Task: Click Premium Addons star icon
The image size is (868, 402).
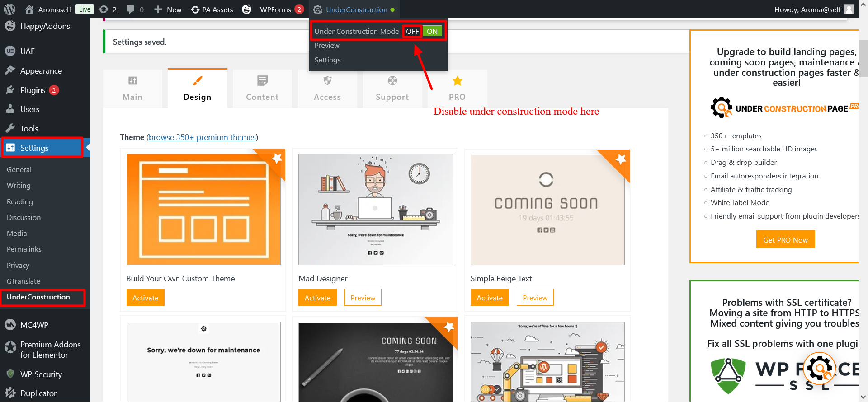Action: tap(10, 347)
